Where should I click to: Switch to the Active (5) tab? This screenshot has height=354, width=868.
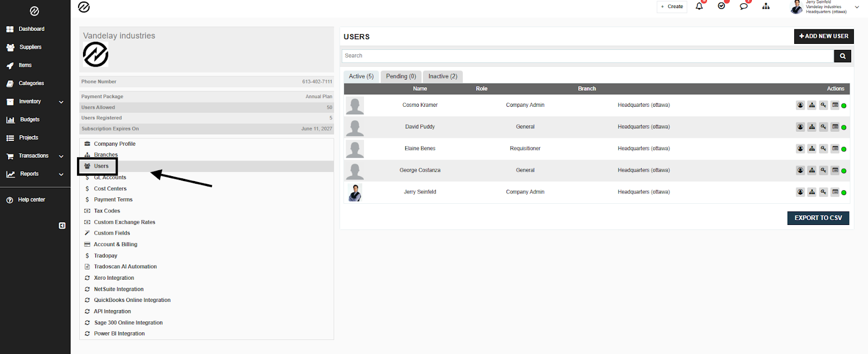(x=361, y=76)
